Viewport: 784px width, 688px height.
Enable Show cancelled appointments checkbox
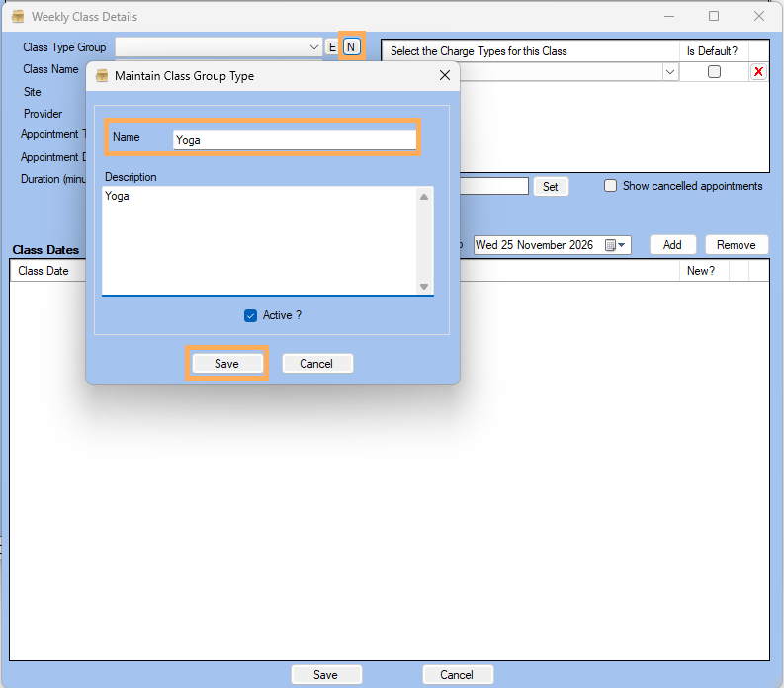611,186
